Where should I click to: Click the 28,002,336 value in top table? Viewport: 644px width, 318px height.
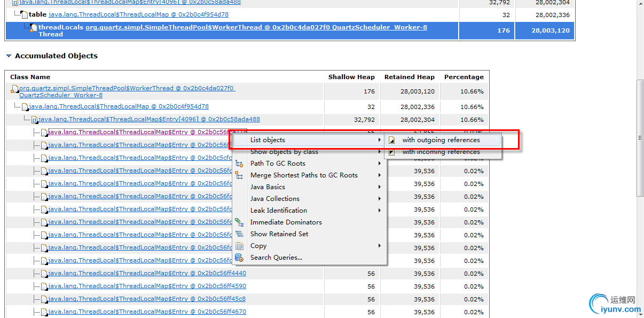(553, 15)
